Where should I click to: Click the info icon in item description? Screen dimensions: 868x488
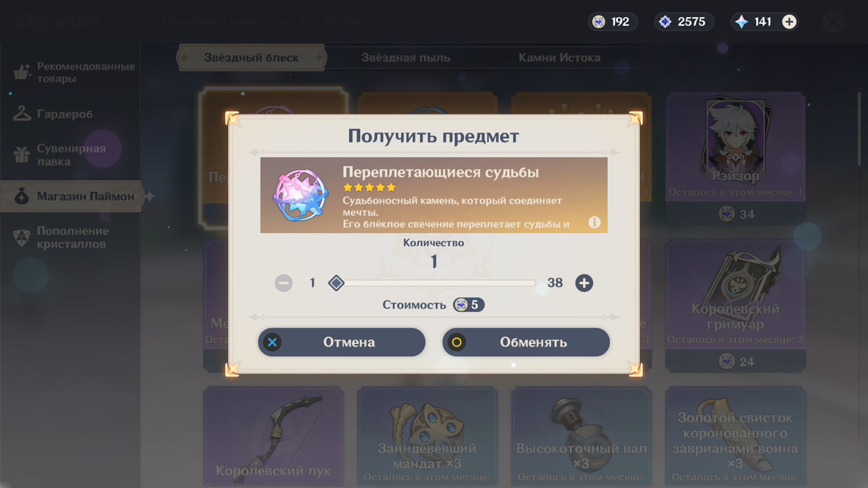pyautogui.click(x=594, y=222)
